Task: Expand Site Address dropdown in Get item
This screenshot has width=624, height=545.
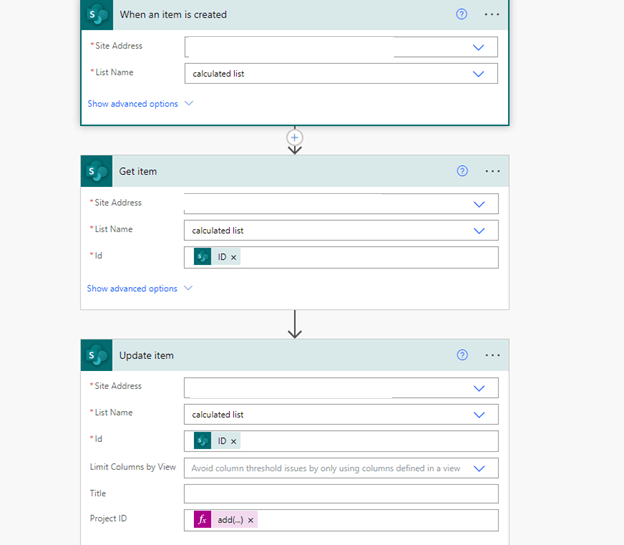Action: click(x=479, y=204)
